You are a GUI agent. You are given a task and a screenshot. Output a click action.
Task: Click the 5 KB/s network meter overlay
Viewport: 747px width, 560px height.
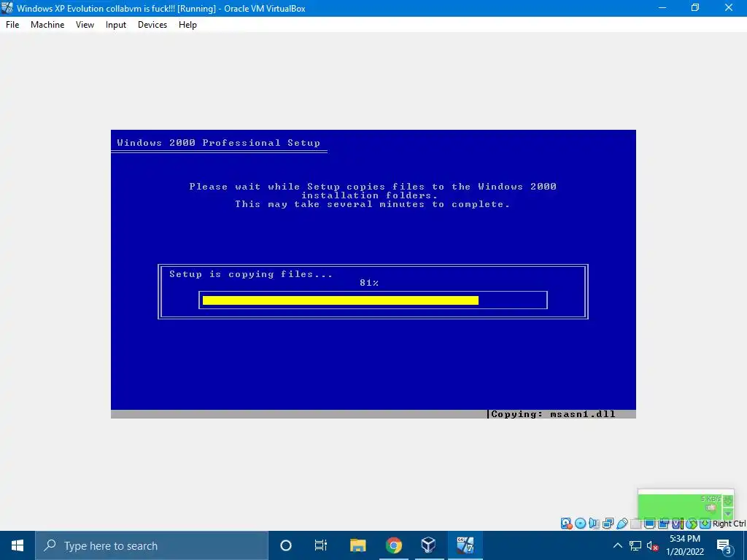click(686, 505)
